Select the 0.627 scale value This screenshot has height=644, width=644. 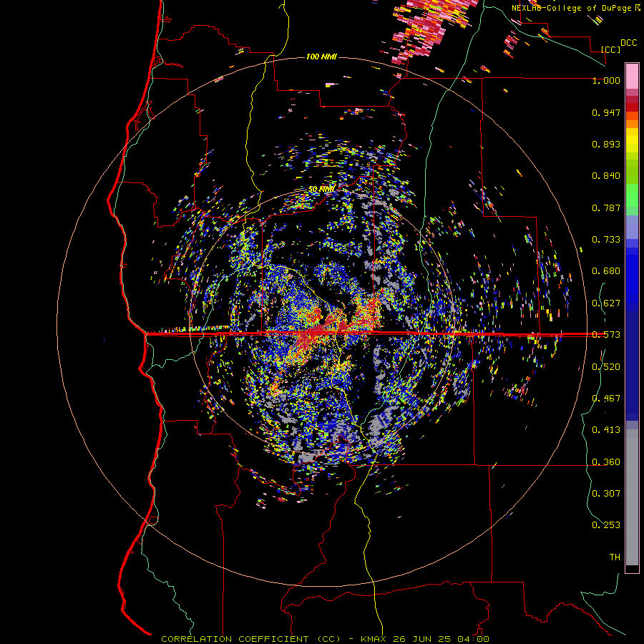[606, 303]
